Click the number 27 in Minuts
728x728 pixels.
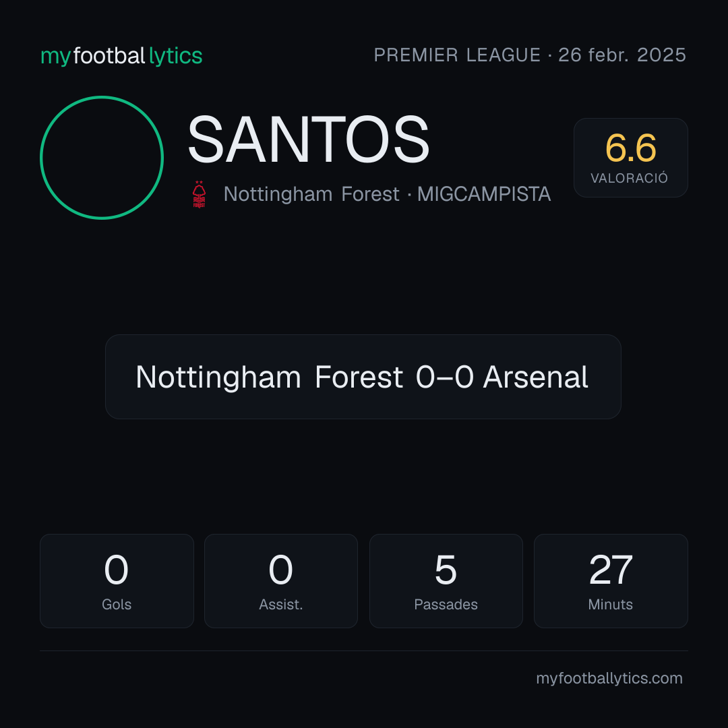(x=611, y=570)
